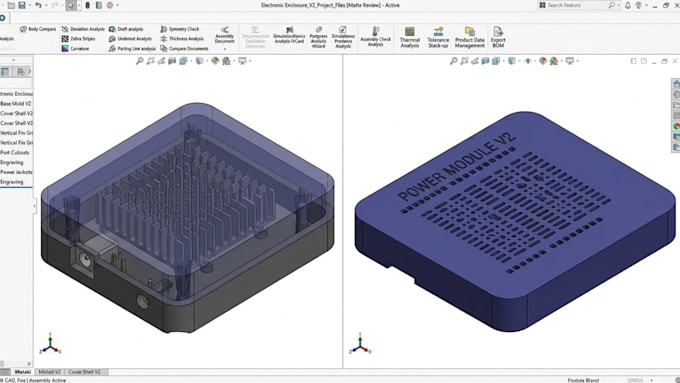Switch to the Cover Shell V2 bottom tab
The width and height of the screenshot is (680, 383).
tap(85, 372)
